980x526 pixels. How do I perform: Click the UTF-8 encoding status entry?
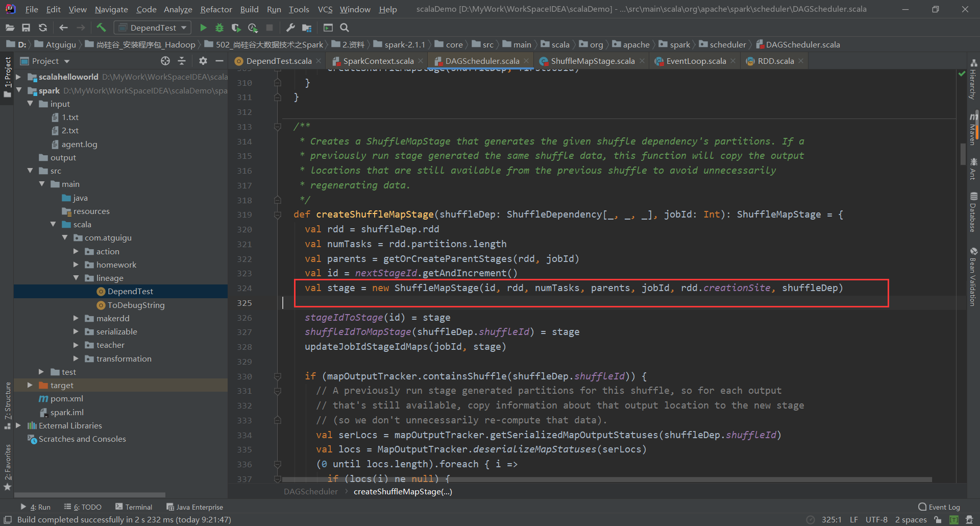[876, 519]
